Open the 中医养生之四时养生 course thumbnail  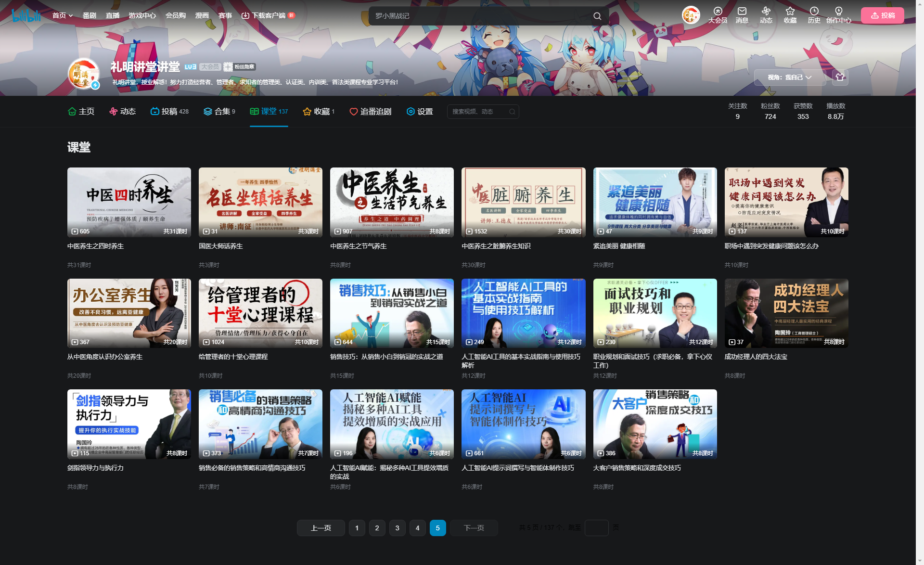tap(128, 202)
